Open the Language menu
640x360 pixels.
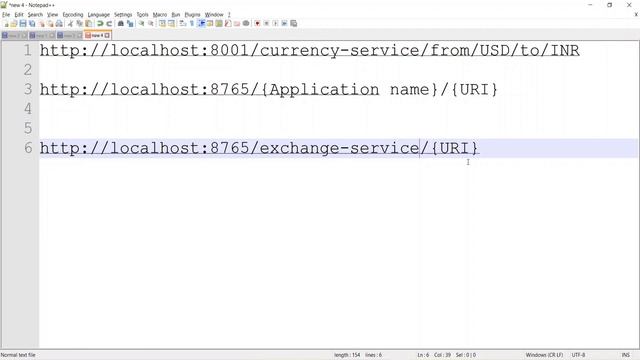pyautogui.click(x=98, y=15)
